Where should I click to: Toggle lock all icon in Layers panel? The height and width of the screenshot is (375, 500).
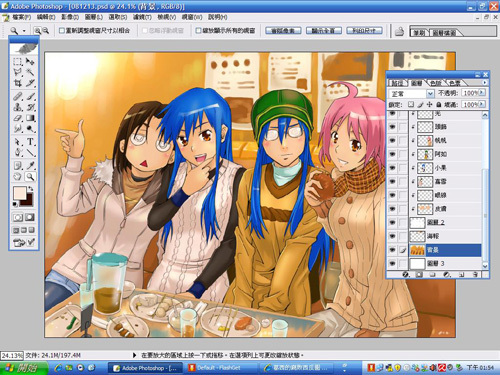point(439,105)
